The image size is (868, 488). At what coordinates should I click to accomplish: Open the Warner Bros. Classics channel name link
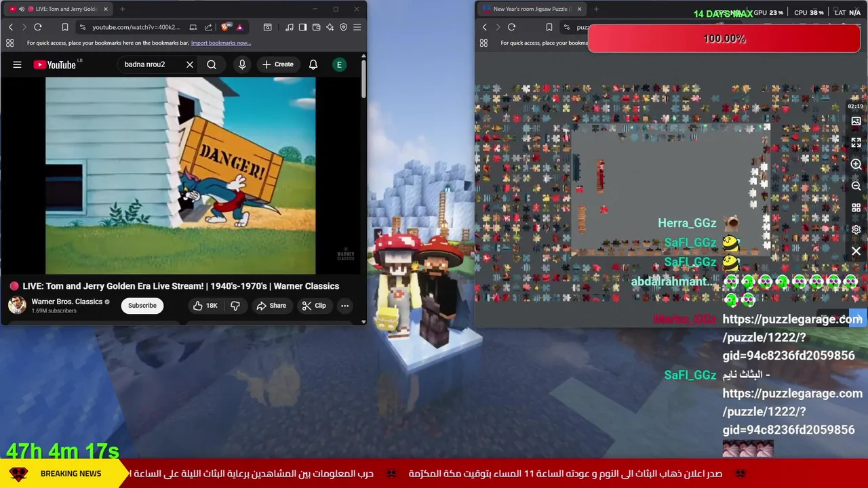(x=66, y=302)
